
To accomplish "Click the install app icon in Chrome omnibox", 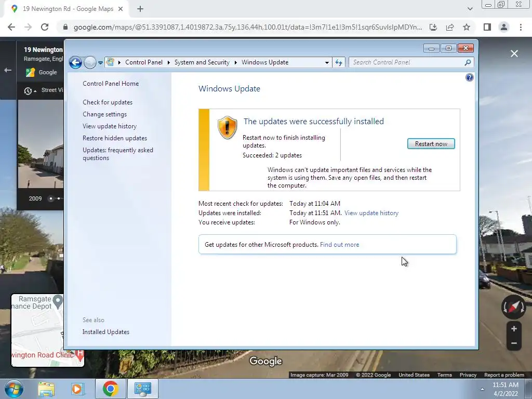I will pyautogui.click(x=433, y=27).
